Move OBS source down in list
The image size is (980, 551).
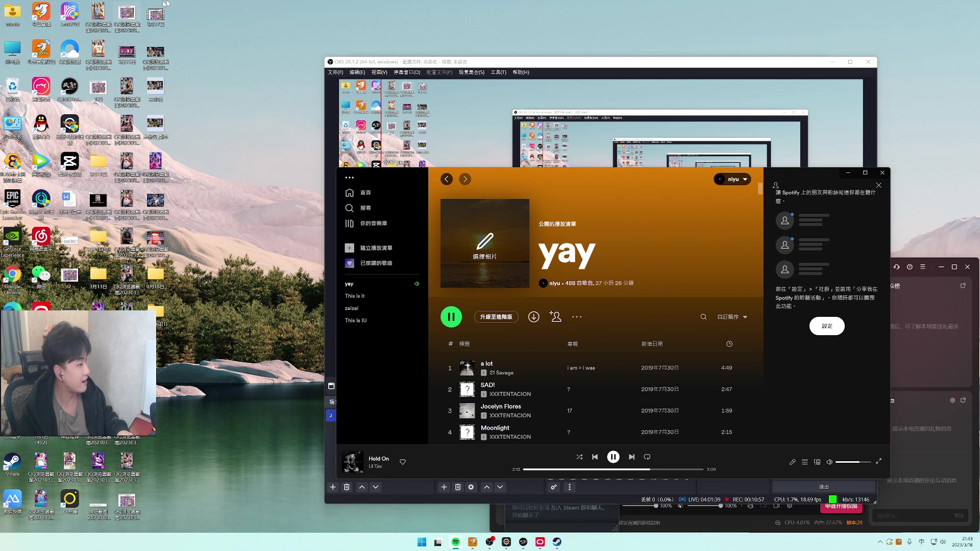click(500, 487)
